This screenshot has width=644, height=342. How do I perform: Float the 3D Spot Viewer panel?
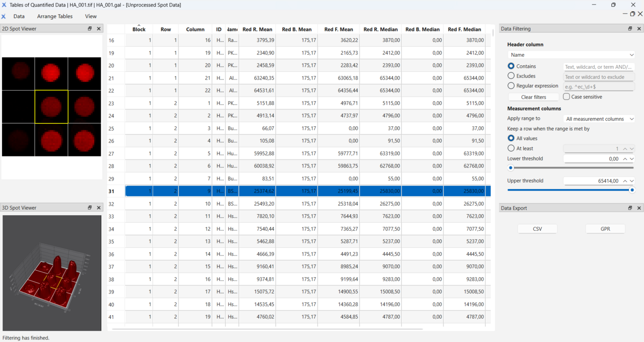(90, 208)
